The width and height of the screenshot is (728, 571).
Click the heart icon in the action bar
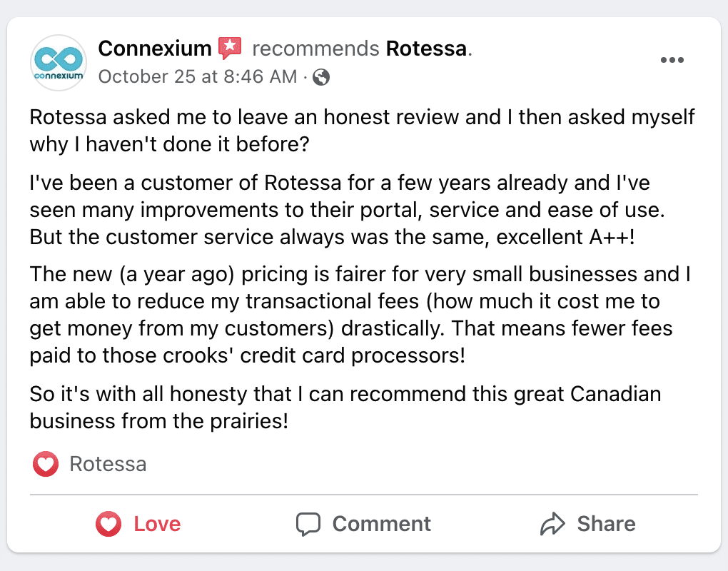tap(108, 524)
